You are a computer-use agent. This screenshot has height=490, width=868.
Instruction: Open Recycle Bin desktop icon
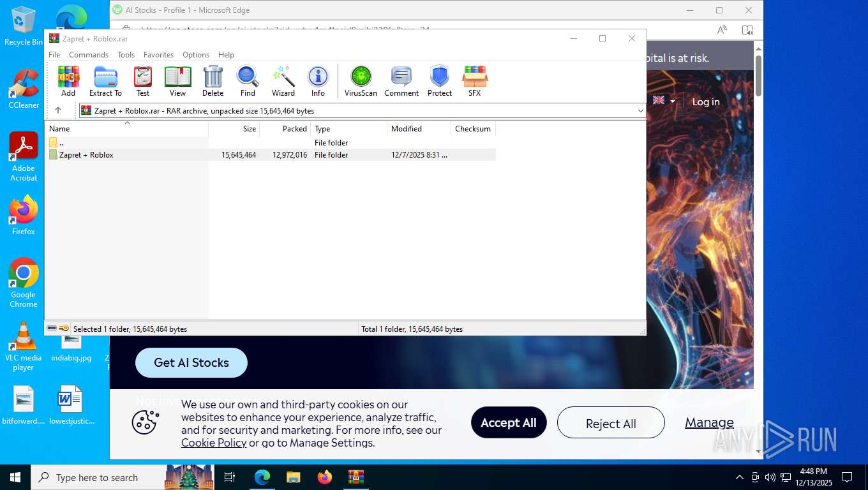coord(24,26)
